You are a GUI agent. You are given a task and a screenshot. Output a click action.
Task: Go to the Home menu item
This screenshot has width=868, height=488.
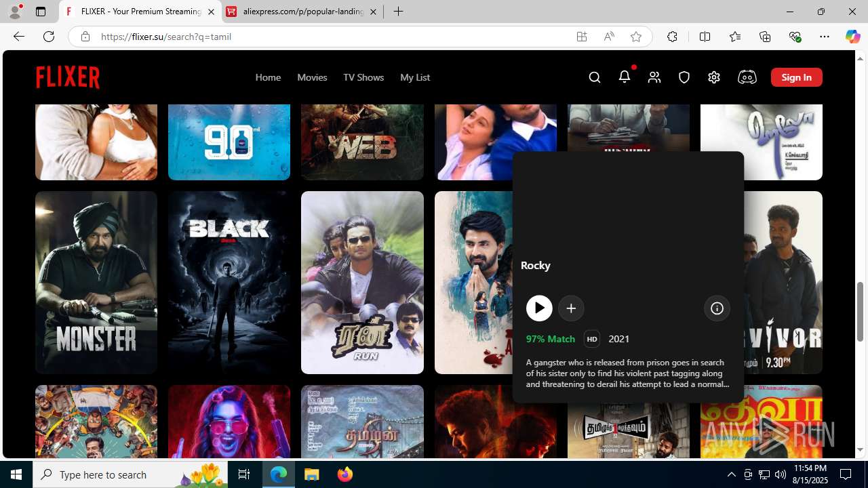click(x=268, y=77)
